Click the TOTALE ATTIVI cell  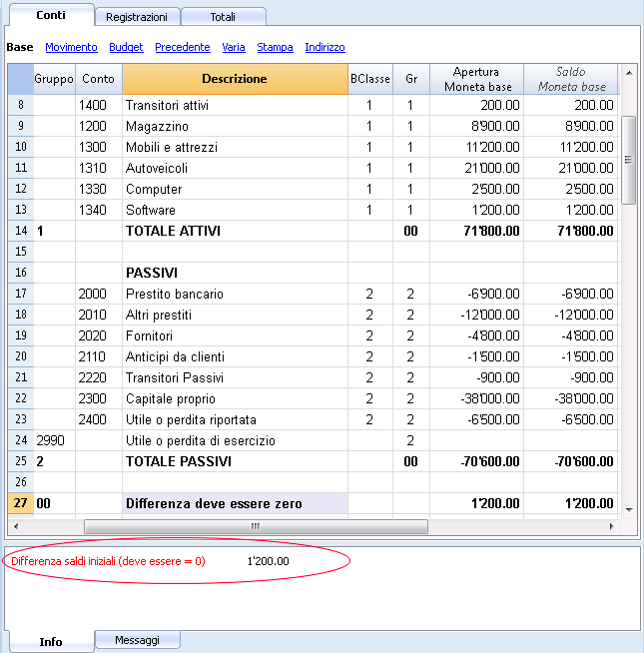[x=235, y=231]
